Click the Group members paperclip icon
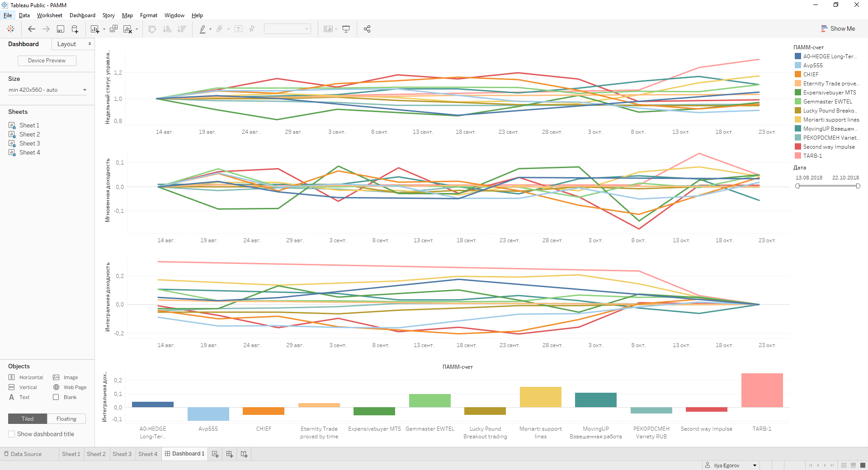The width and height of the screenshot is (868, 470). point(219,29)
